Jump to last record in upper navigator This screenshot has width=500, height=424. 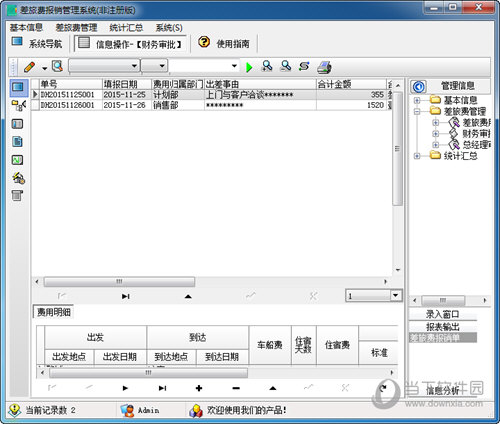point(125,296)
